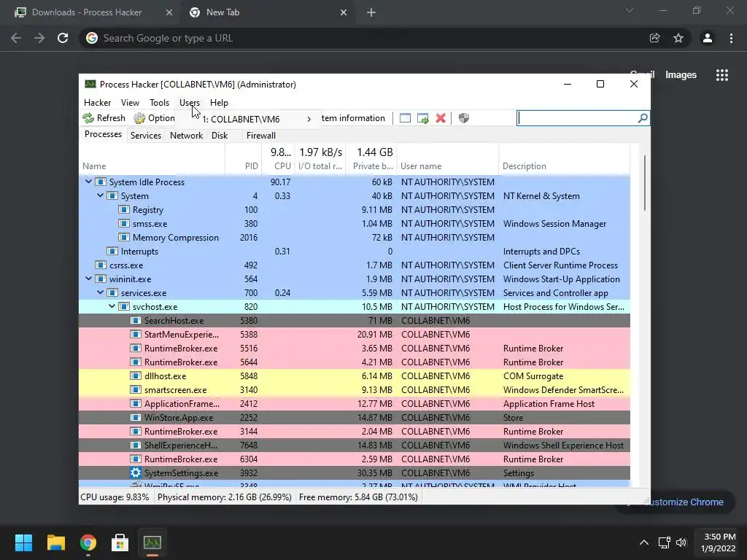
Task: Select the Interrupts row
Action: pyautogui.click(x=355, y=251)
